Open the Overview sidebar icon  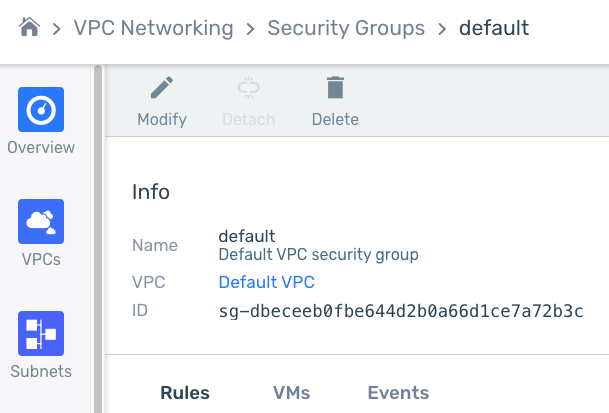(41, 110)
